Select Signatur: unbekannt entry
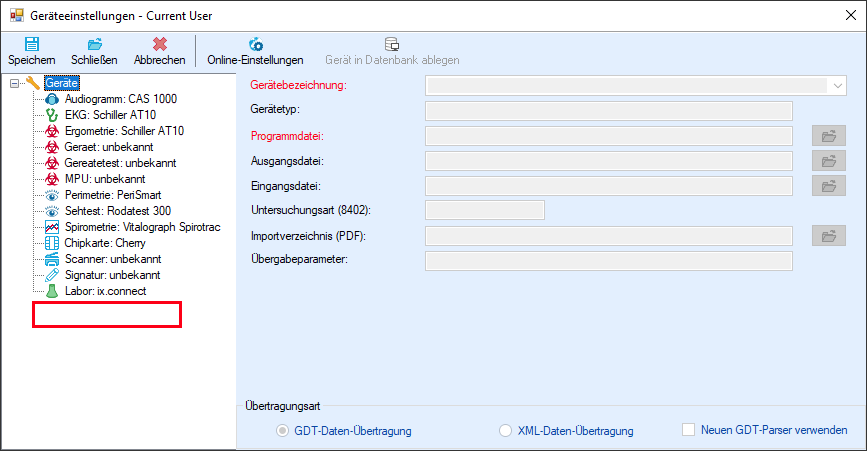The width and height of the screenshot is (867, 451). (x=112, y=275)
